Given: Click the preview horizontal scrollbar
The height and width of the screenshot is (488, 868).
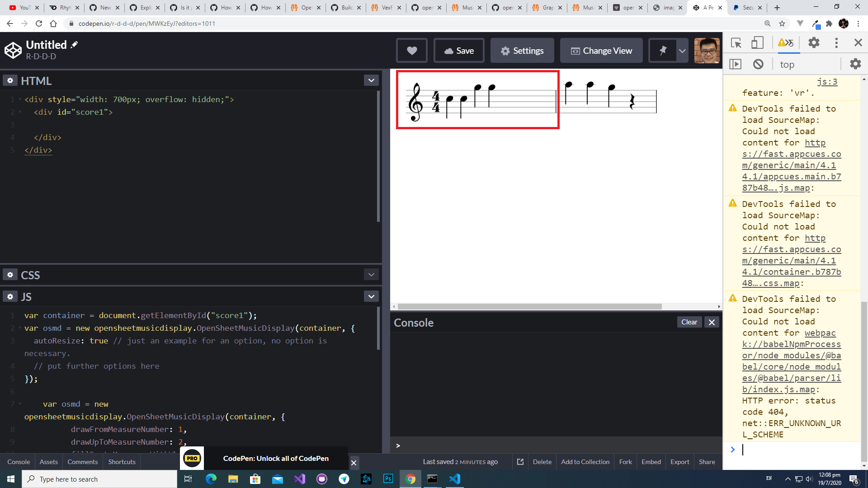Looking at the screenshot, I should pyautogui.click(x=529, y=306).
